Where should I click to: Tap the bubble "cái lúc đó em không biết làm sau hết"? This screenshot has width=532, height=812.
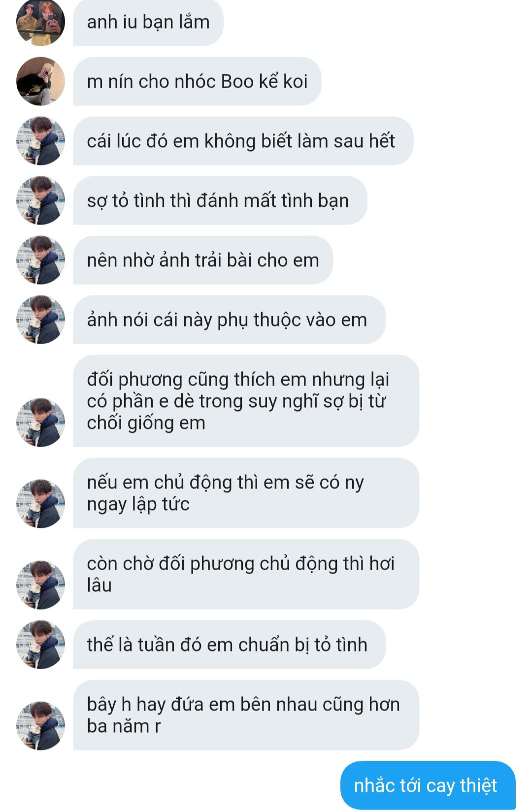click(243, 141)
